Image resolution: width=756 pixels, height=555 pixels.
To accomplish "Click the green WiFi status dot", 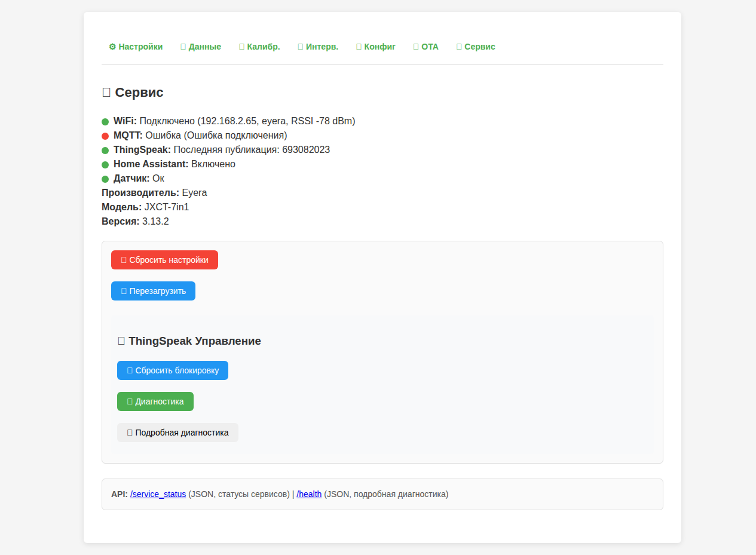I will 105,122.
